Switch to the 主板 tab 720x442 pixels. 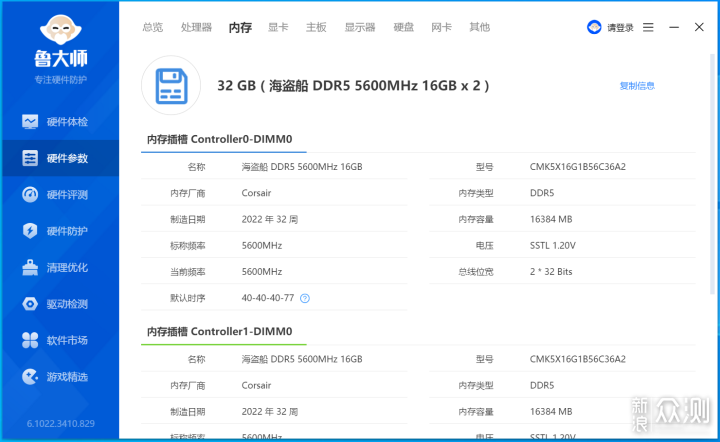316,27
